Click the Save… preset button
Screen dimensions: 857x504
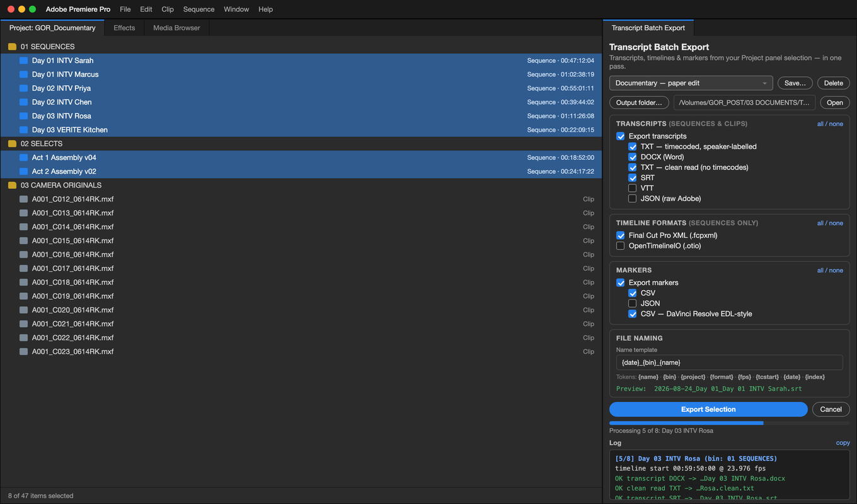(795, 83)
